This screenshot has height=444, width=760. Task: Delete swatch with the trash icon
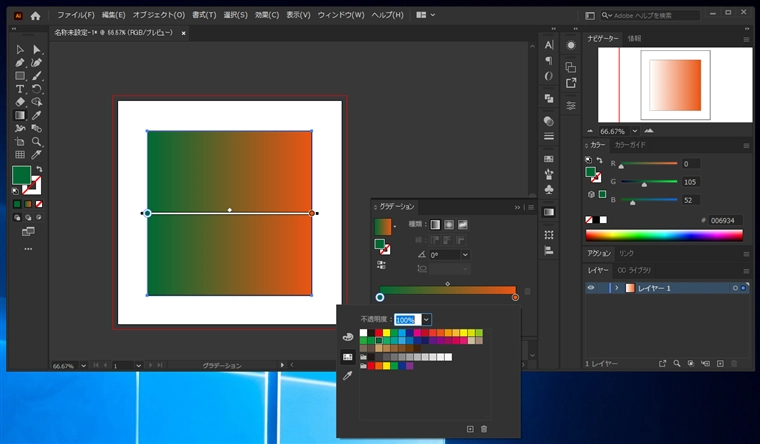coord(484,429)
